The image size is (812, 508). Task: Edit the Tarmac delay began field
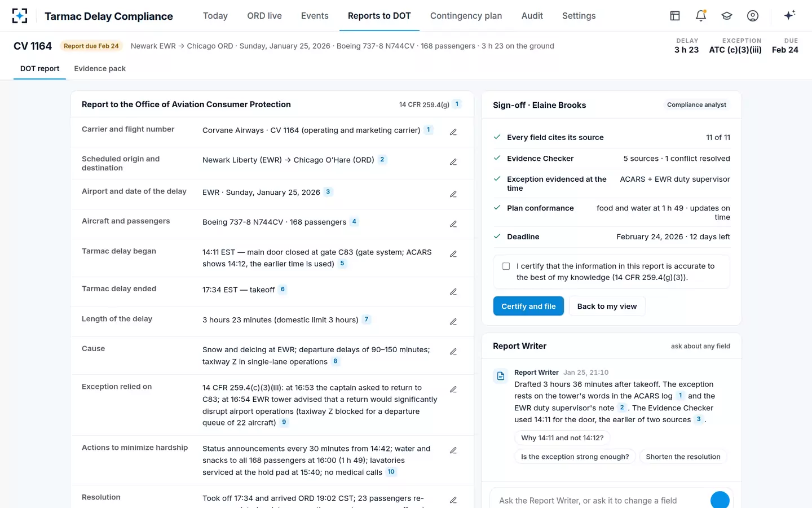pos(453,254)
